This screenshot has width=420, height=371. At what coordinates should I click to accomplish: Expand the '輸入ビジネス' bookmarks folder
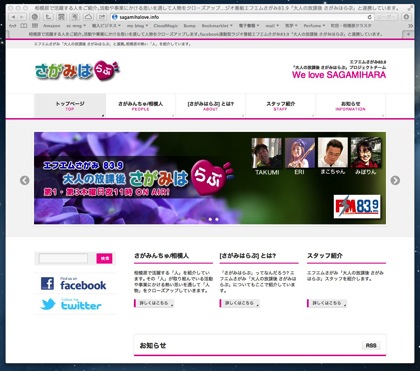pyautogui.click(x=106, y=26)
